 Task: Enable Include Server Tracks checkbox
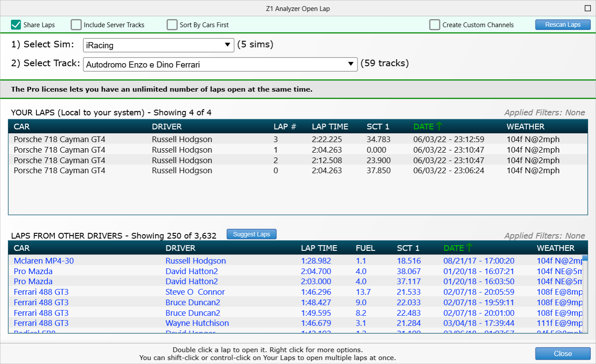[76, 25]
